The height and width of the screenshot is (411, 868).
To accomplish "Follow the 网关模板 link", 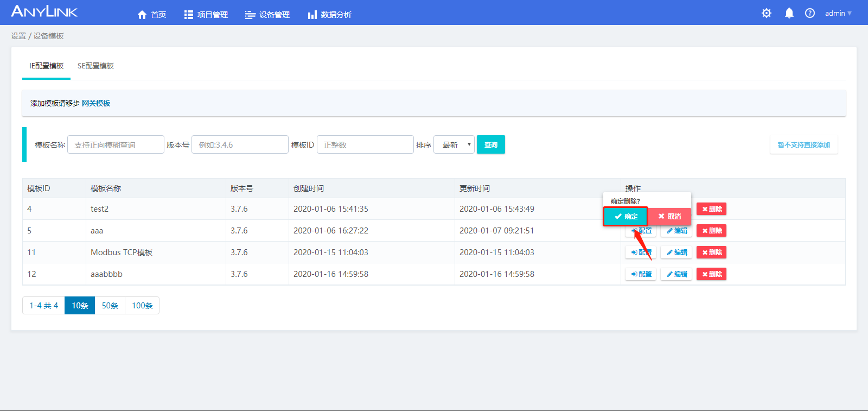I will [96, 103].
